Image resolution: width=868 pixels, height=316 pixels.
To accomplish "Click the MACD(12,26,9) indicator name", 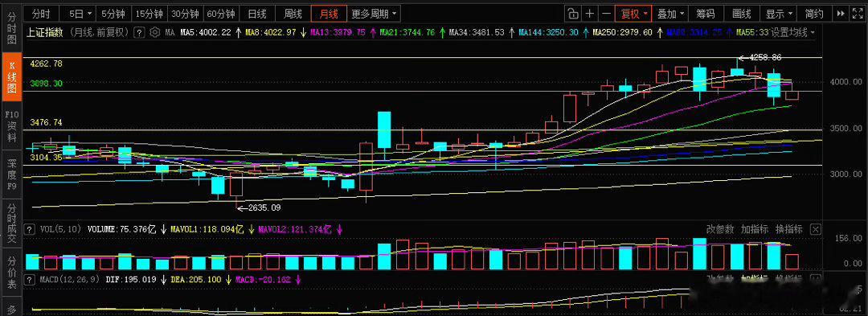I will coord(70,280).
